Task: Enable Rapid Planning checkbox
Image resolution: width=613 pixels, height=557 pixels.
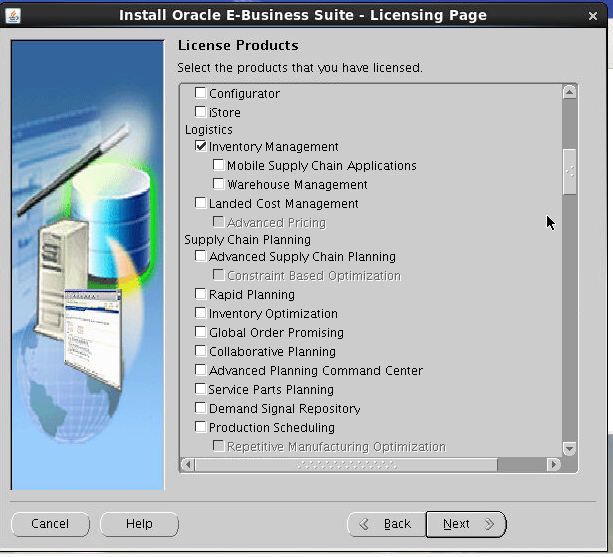Action: [x=201, y=294]
